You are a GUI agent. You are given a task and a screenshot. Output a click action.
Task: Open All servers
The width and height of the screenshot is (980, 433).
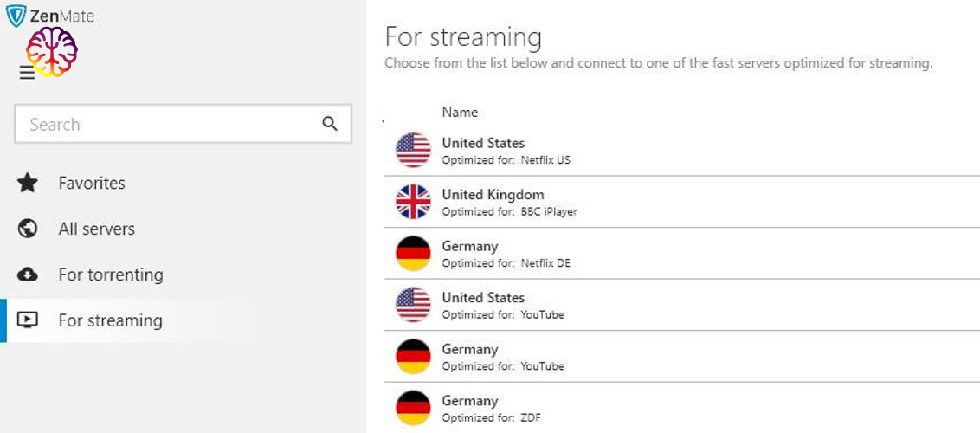click(96, 229)
